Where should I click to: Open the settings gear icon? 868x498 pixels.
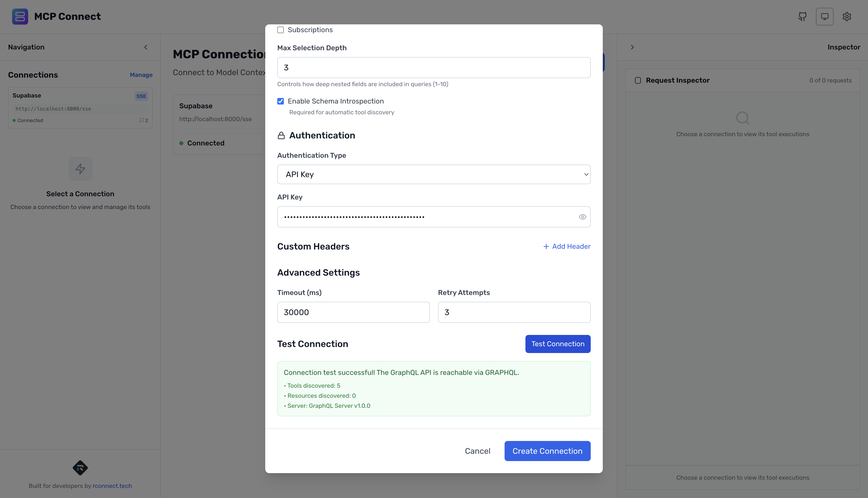847,16
